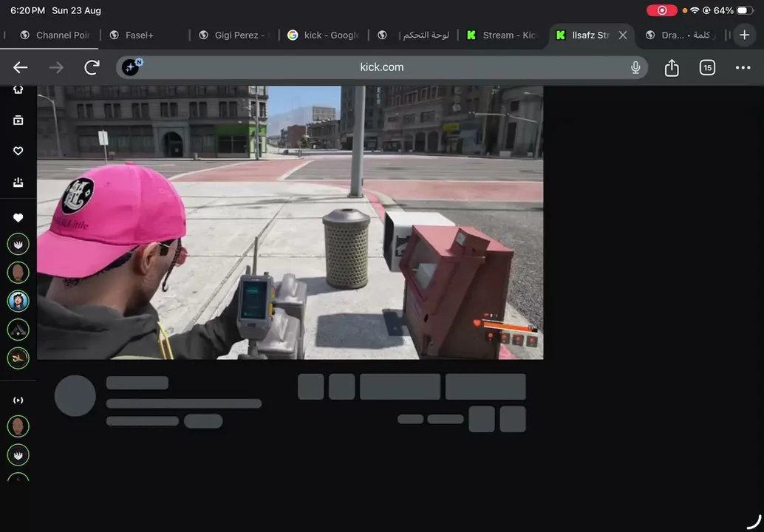The image size is (764, 532).
Task: Tap the microphone icon in address bar
Action: (635, 68)
